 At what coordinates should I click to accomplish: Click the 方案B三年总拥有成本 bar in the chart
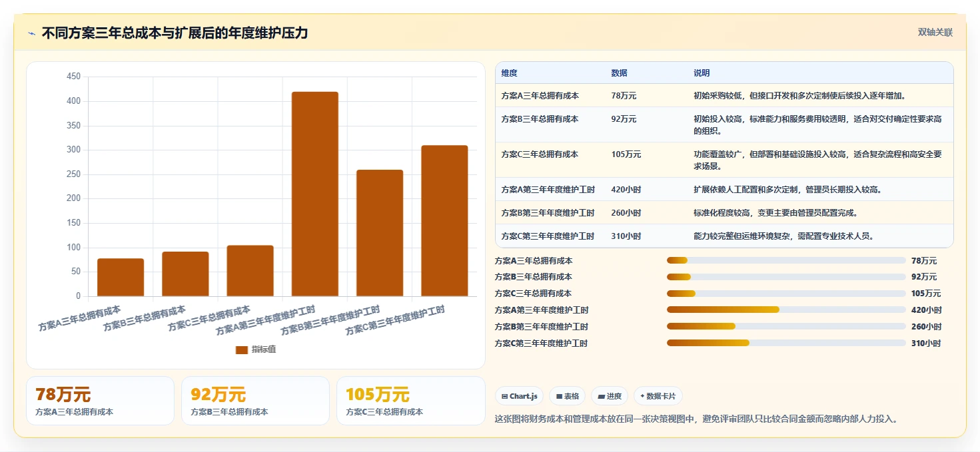(185, 274)
